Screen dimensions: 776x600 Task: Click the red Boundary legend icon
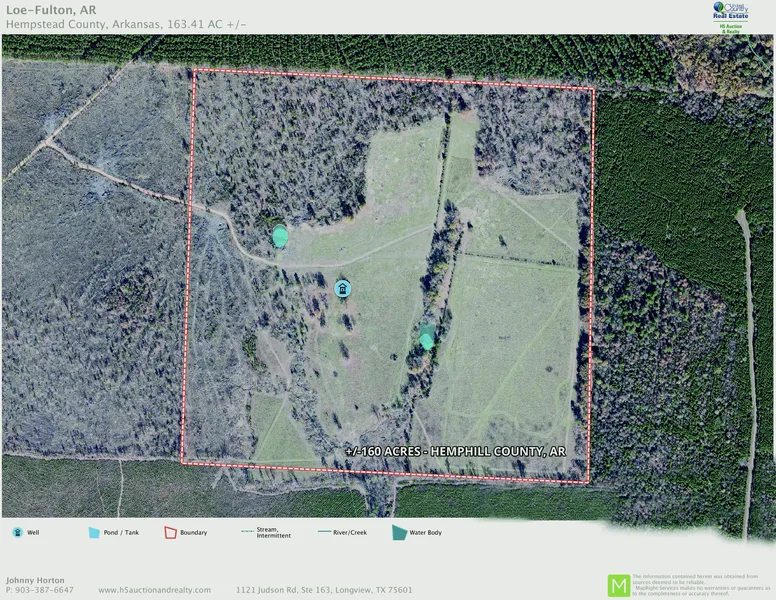(x=170, y=532)
